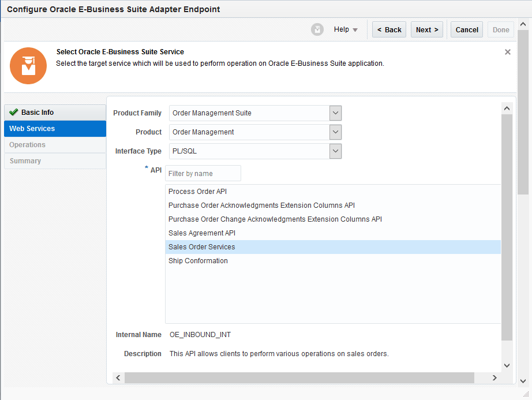The height and width of the screenshot is (400, 532).
Task: Select Purchase Order Change Acknowledgments Extension Columns API
Action: coord(333,219)
